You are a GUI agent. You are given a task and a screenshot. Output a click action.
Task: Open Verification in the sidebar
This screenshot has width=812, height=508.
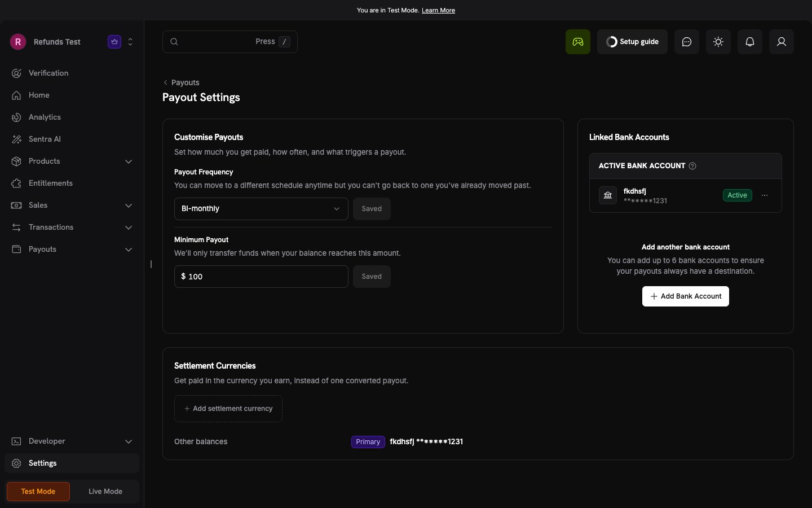coord(72,73)
